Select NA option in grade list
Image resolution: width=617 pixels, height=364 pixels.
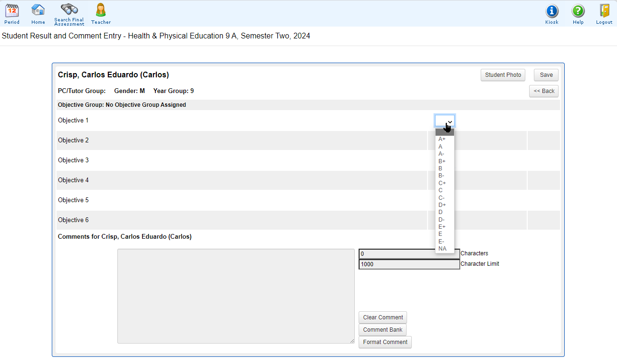442,249
